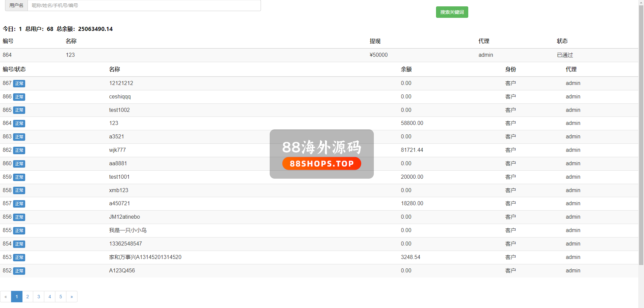
Task: Click the 88SHOPS.TOP watermark banner
Action: tap(321, 164)
